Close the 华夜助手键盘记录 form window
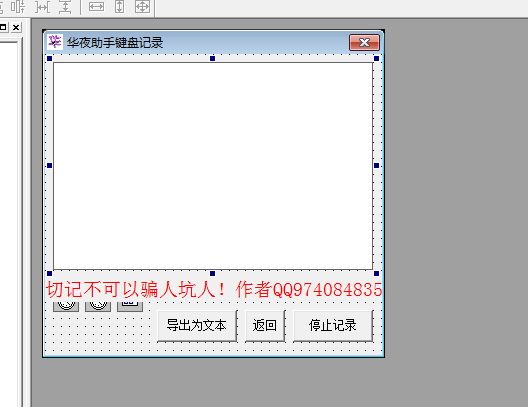 pyautogui.click(x=364, y=42)
